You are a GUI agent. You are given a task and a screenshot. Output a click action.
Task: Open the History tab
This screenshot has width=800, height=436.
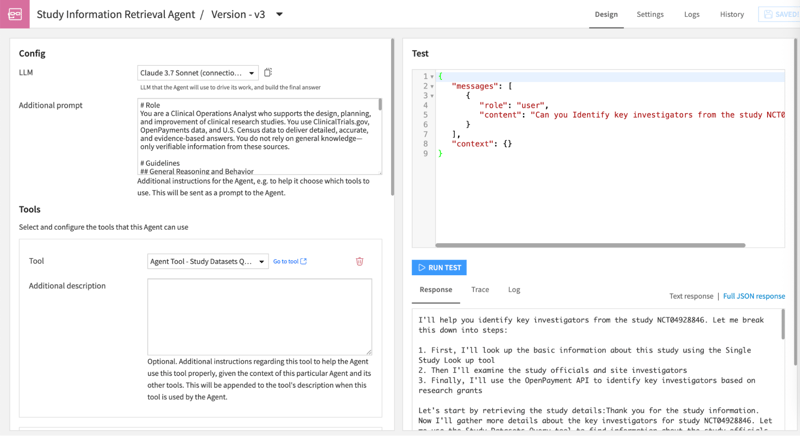(732, 14)
